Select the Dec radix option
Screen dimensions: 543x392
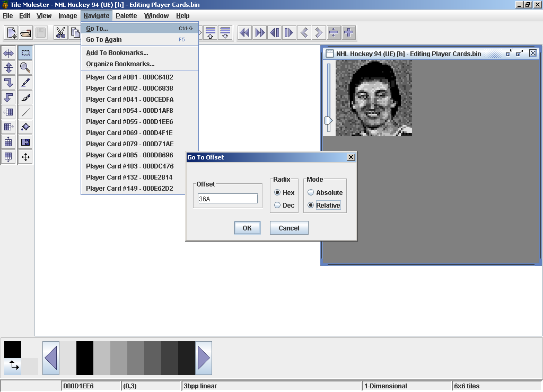[x=277, y=206]
